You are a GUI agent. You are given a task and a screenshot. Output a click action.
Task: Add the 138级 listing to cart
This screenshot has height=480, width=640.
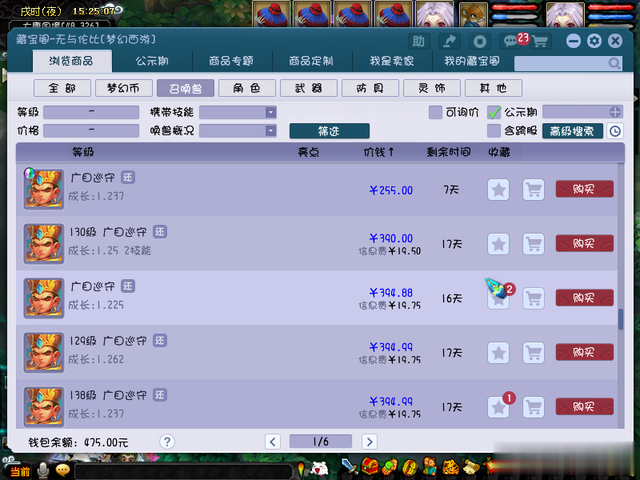coord(533,407)
